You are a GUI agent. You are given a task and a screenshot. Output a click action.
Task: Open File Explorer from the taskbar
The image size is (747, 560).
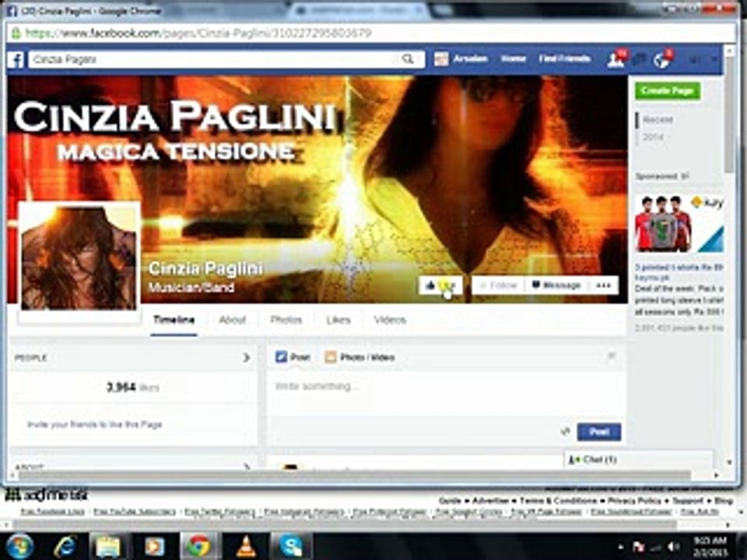click(108, 546)
